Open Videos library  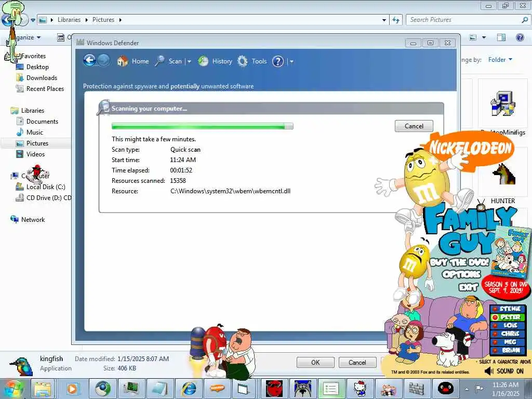(x=35, y=154)
